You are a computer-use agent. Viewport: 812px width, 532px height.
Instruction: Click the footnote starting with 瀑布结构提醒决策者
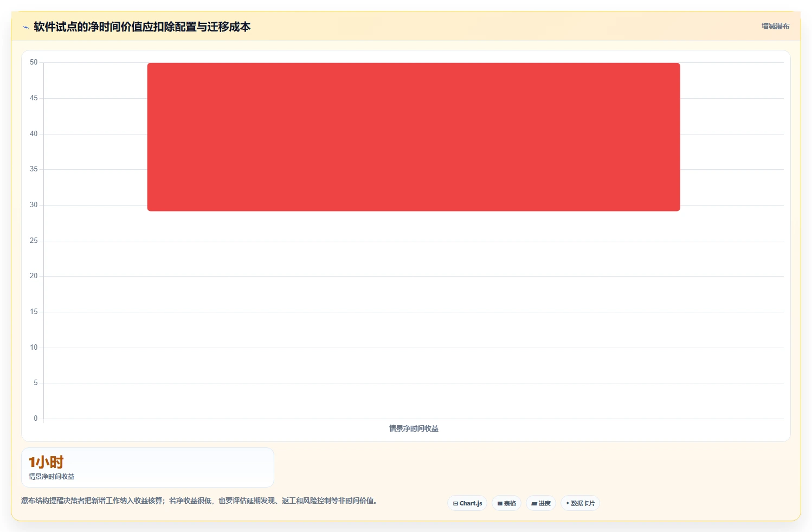199,501
